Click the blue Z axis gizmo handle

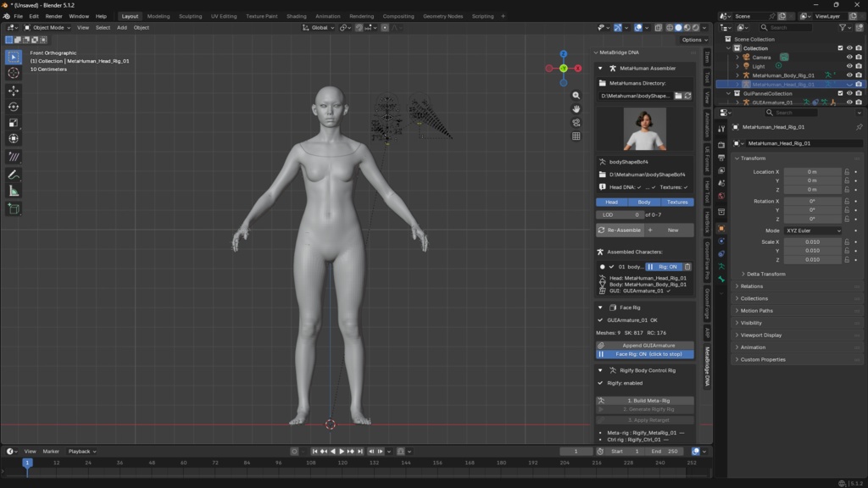564,53
